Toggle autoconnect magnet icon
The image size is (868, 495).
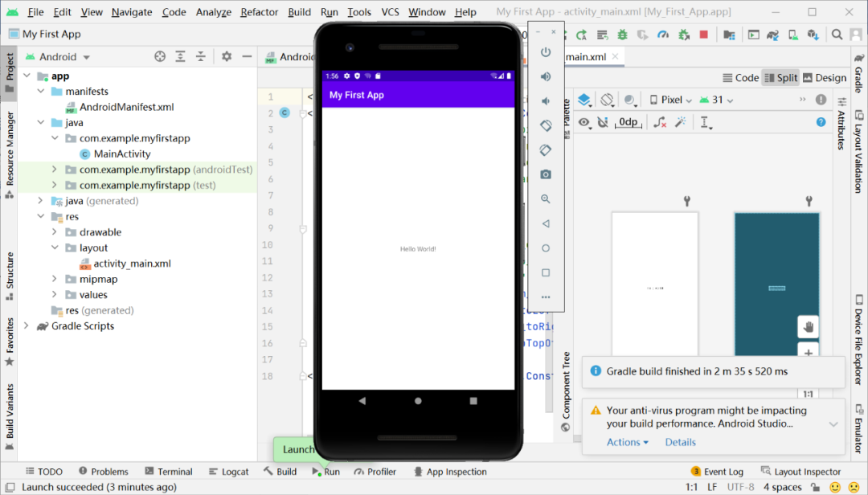(603, 122)
